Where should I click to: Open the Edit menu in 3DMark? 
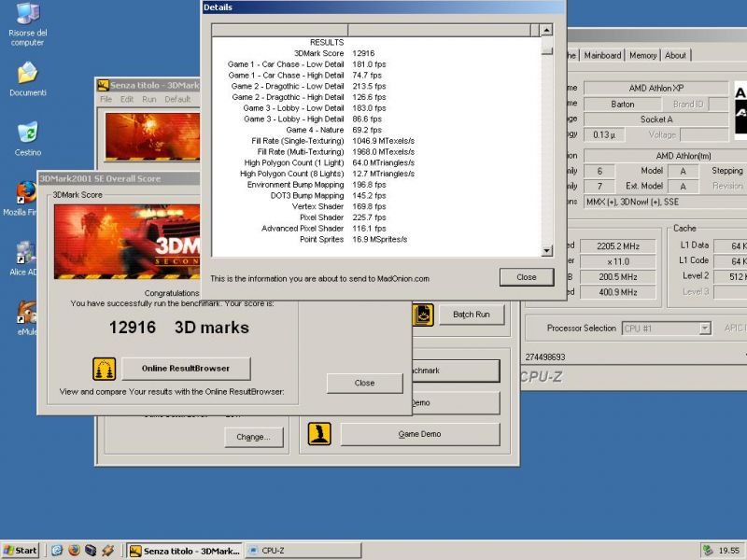(x=127, y=99)
